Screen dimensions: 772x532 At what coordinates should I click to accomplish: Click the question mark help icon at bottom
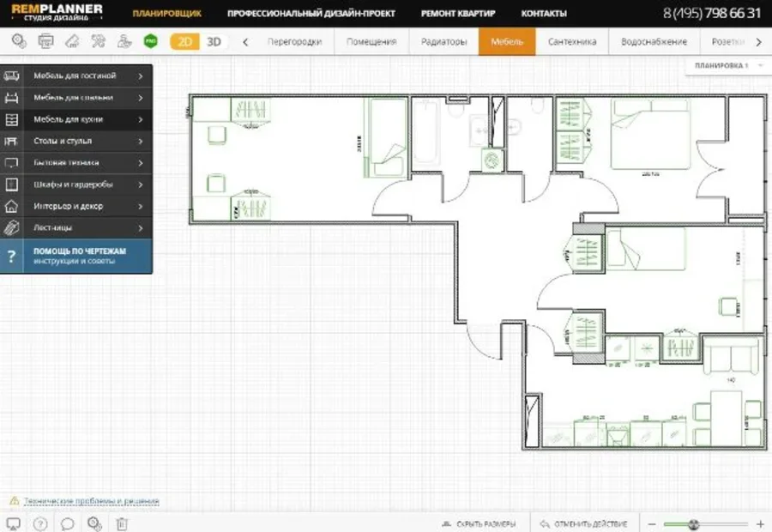pyautogui.click(x=39, y=523)
